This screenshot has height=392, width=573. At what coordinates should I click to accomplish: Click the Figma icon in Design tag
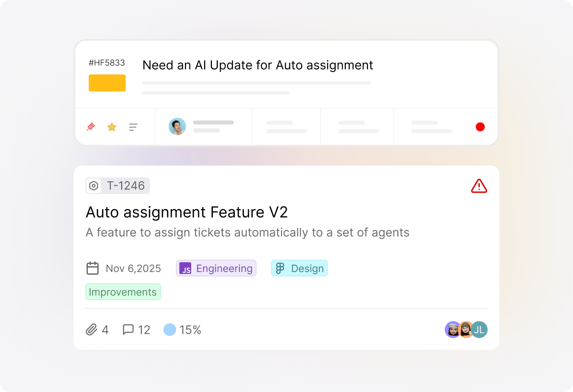click(x=280, y=268)
